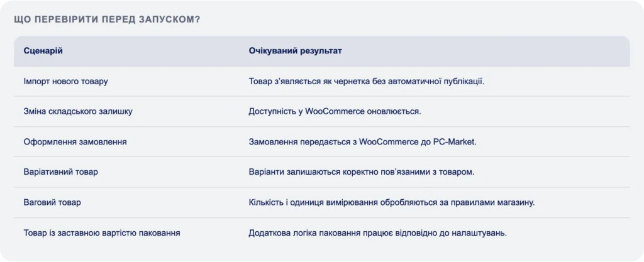Select 'Товар із заставною вартістю паковання' cell
644x262 pixels.
point(102,233)
